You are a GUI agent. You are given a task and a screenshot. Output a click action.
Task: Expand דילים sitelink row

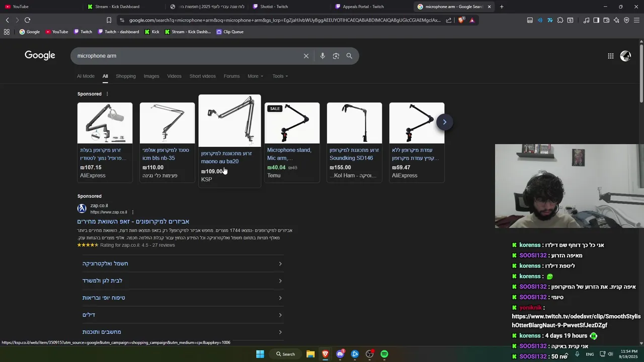[x=182, y=315]
